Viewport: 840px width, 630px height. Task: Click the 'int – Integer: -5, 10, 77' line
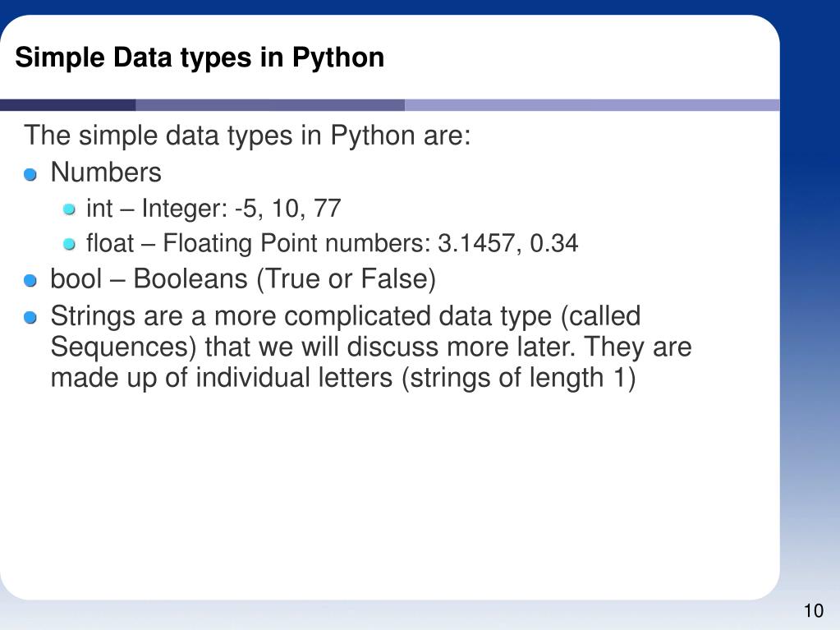point(213,209)
